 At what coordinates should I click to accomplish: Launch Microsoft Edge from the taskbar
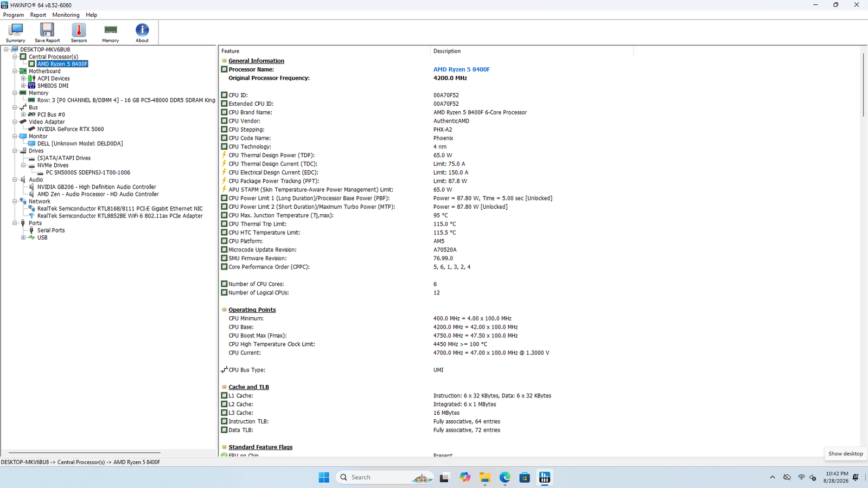(505, 477)
